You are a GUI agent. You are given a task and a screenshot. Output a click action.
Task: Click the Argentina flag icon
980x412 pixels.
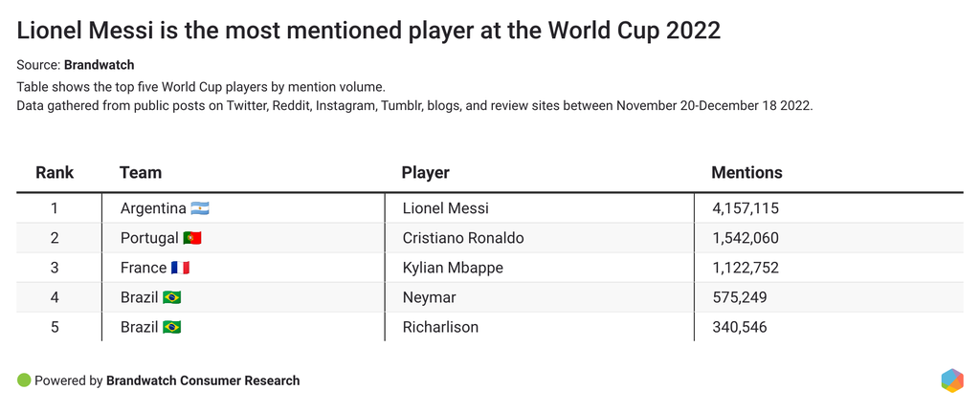pyautogui.click(x=199, y=208)
